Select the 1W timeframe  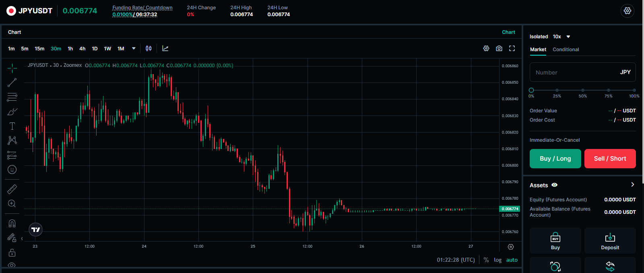[107, 48]
